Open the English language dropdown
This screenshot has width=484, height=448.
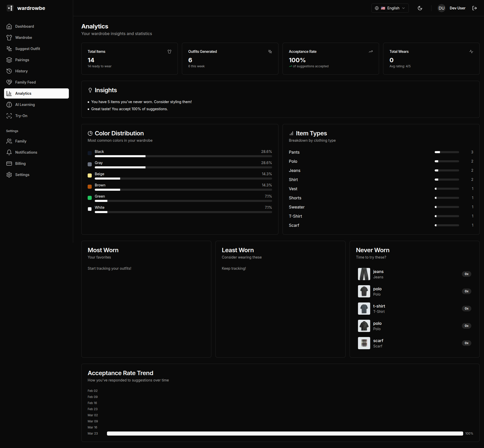390,8
